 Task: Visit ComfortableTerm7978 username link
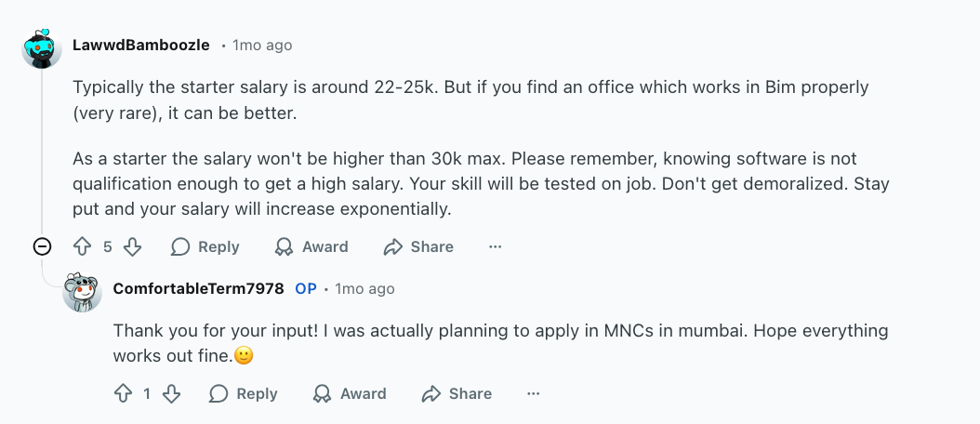coord(198,288)
